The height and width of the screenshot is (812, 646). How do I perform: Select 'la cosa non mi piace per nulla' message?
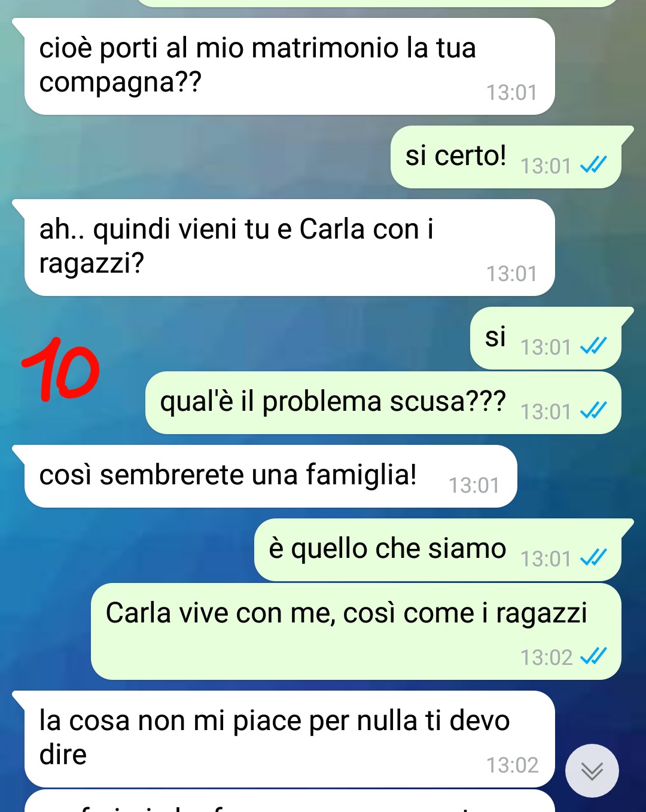(x=290, y=740)
